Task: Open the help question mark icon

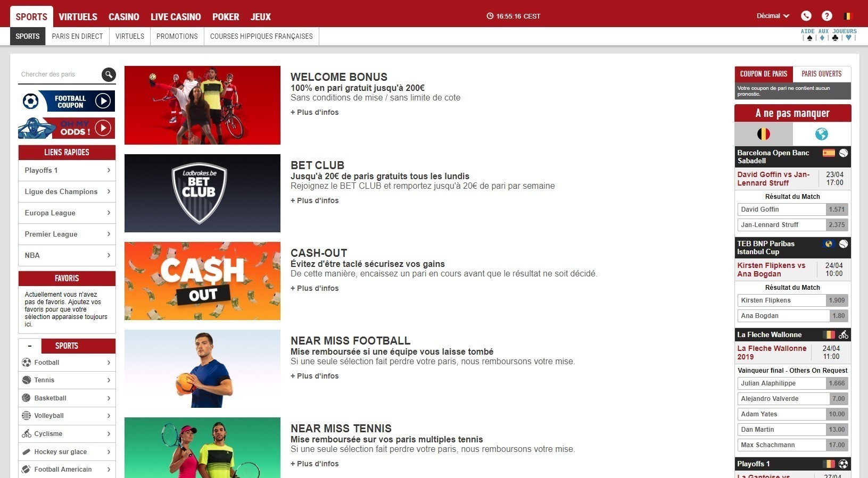Action: (x=827, y=16)
